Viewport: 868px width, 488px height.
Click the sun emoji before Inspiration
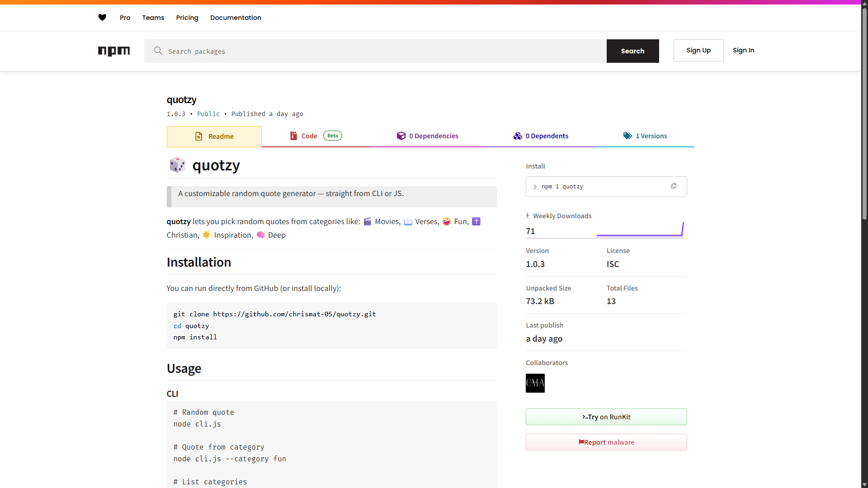click(207, 235)
